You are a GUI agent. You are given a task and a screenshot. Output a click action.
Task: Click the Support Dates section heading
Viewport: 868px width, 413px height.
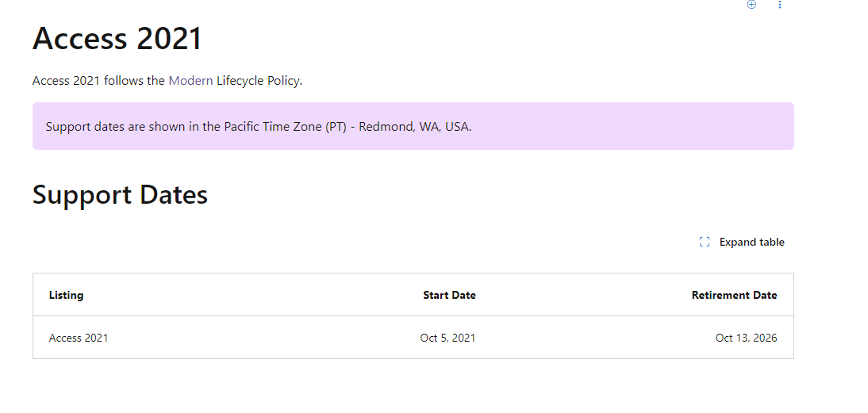120,194
